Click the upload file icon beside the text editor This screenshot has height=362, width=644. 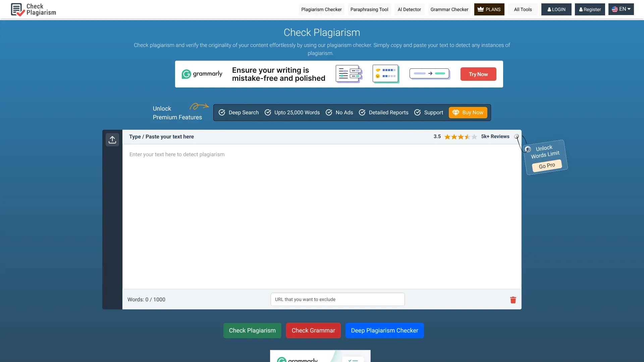coord(112,140)
